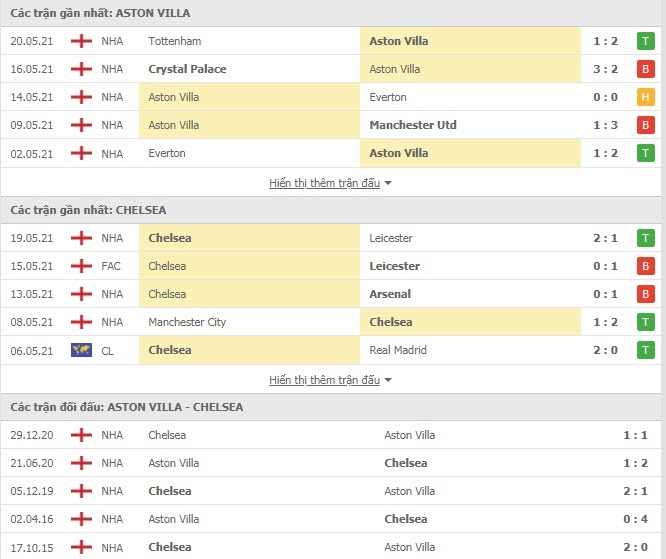Click England flag on 29.12.20 row
Screen dimensions: 666x559
point(81,435)
